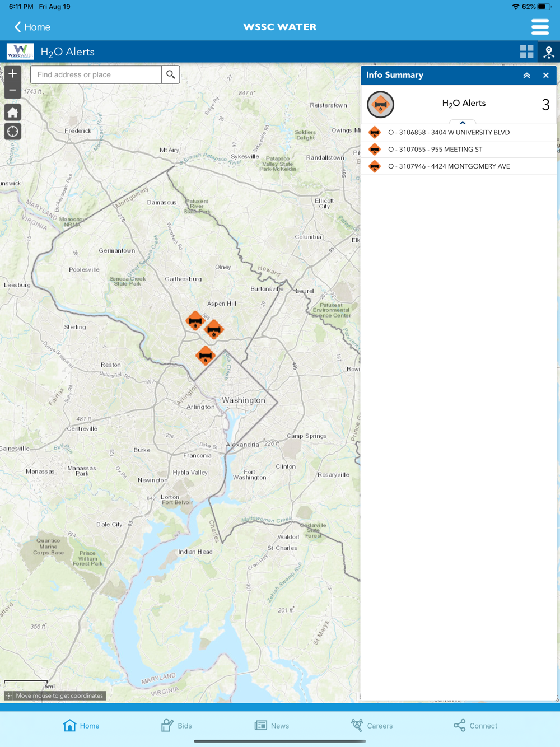Return map to default home extent
Viewport: 560px width, 747px height.
click(x=12, y=112)
